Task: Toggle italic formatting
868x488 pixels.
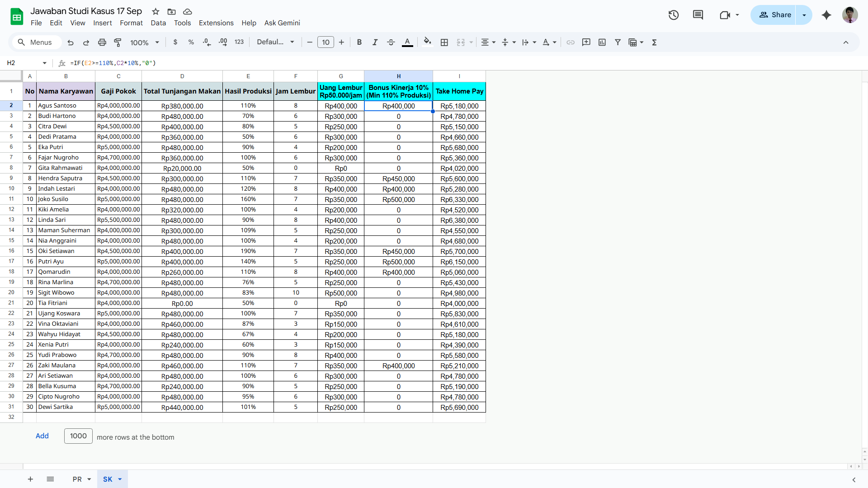Action: tap(375, 42)
